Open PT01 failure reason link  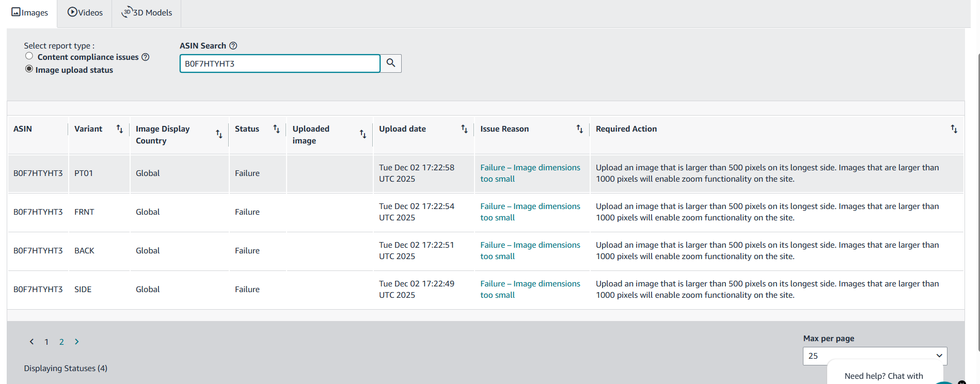coord(530,173)
